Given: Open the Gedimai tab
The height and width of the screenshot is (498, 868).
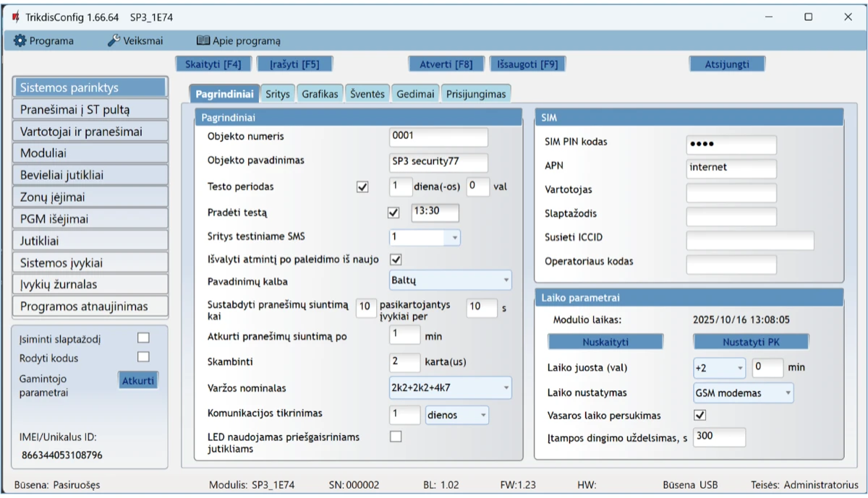Looking at the screenshot, I should point(416,94).
